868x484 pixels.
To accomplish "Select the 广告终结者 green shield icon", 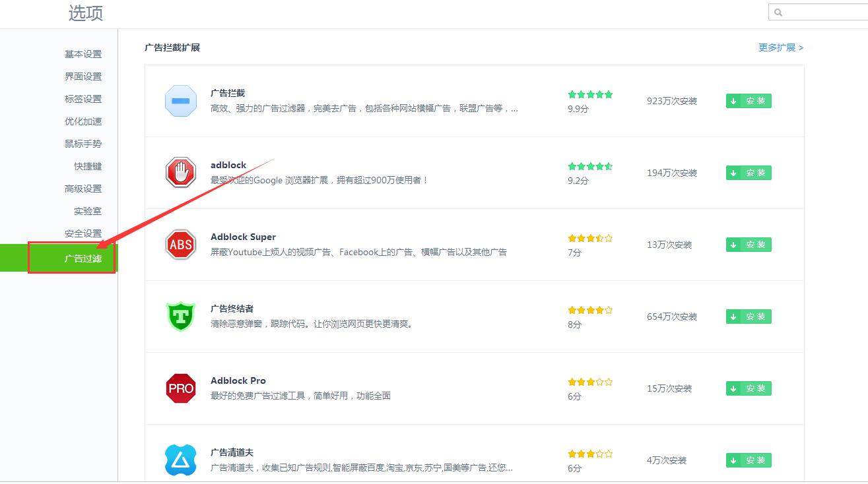I will pyautogui.click(x=180, y=317).
